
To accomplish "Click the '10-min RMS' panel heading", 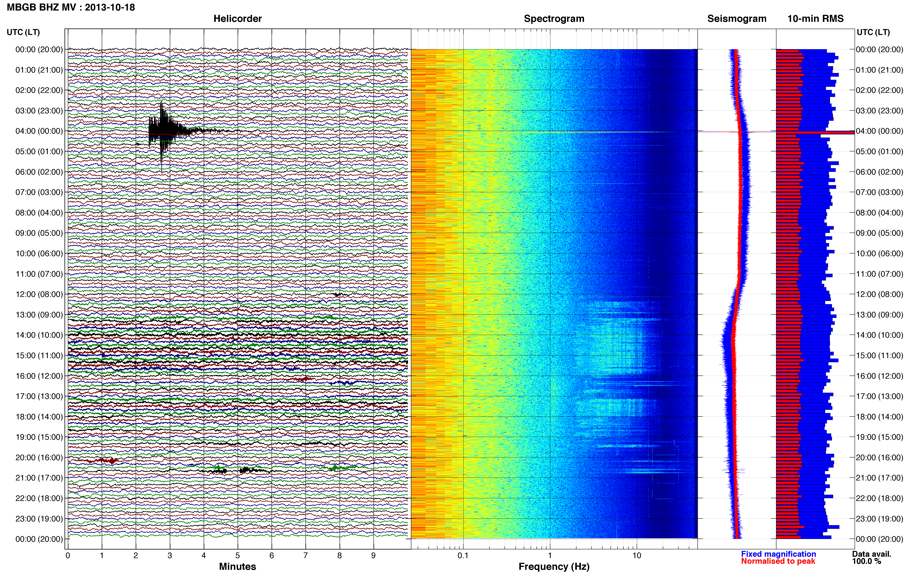I will tap(816, 19).
